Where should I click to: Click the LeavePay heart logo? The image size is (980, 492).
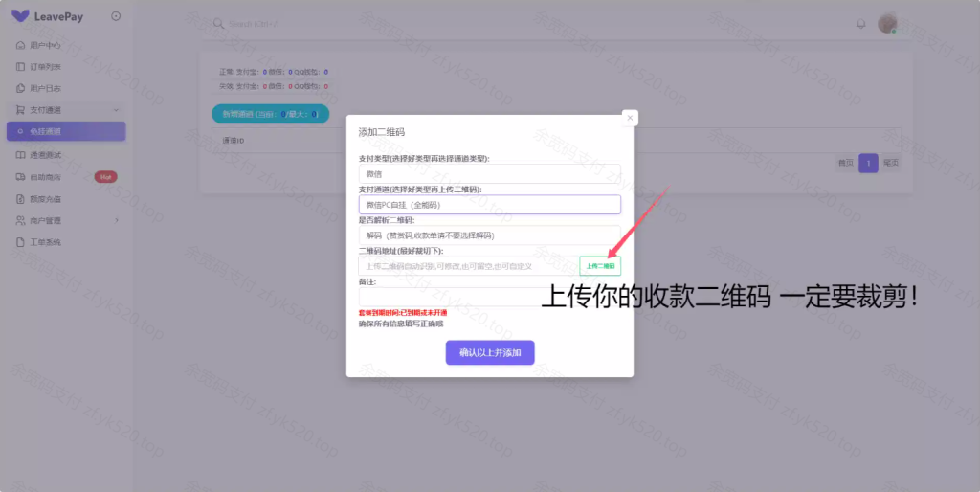20,16
